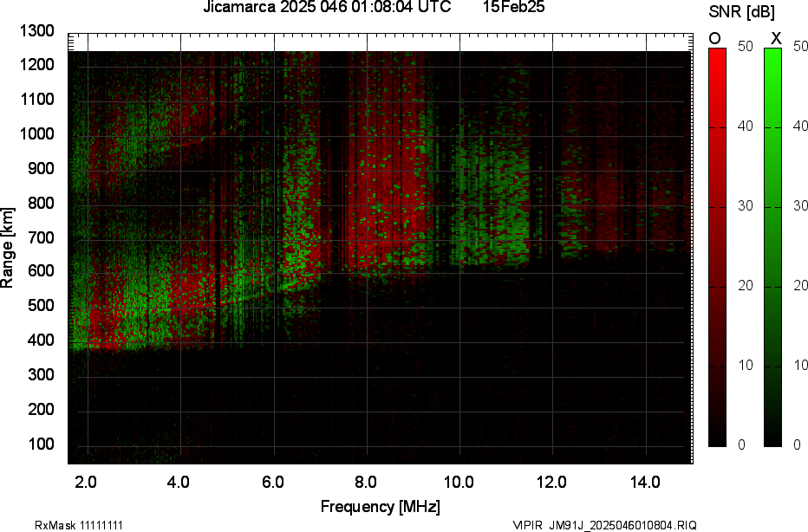808x532 pixels.
Task: Click the 'SNR [dB]' legend heading
Action: (x=741, y=12)
